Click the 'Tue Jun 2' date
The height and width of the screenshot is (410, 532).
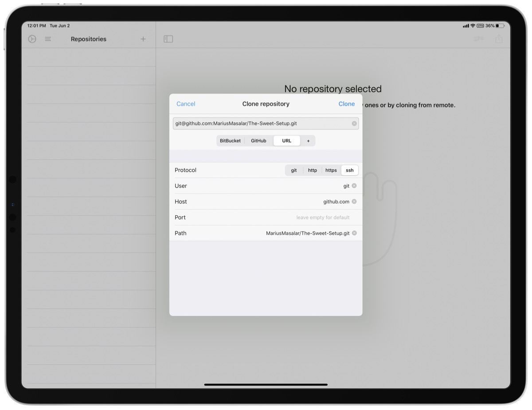(x=60, y=26)
